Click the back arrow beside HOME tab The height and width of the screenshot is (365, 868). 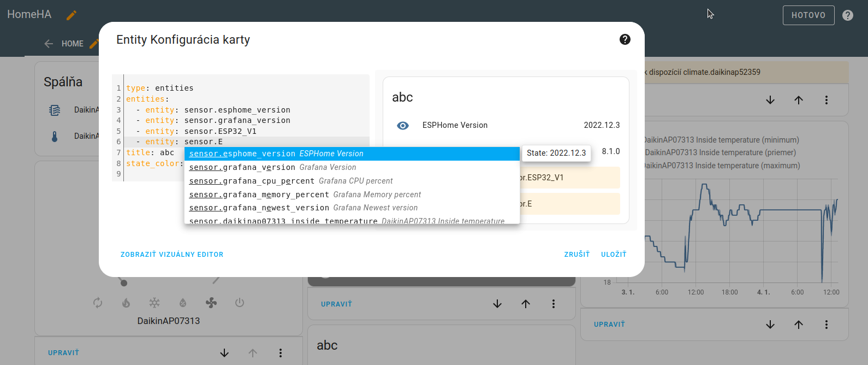[49, 44]
